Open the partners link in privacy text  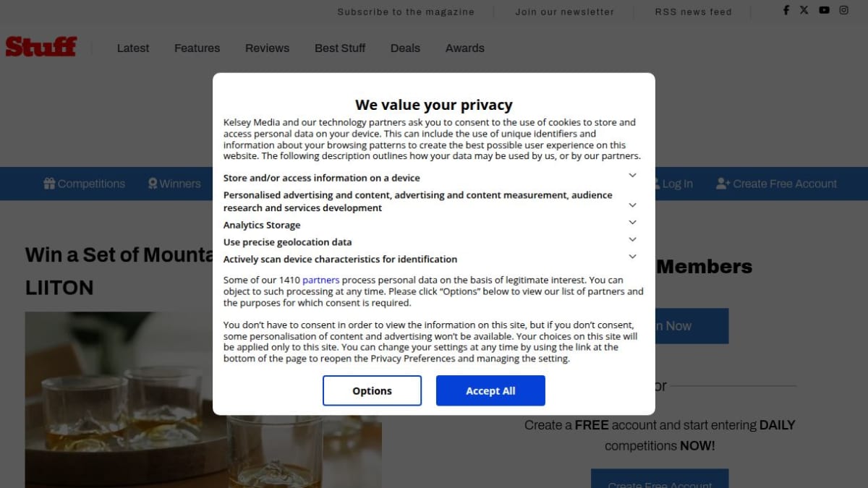tap(320, 280)
